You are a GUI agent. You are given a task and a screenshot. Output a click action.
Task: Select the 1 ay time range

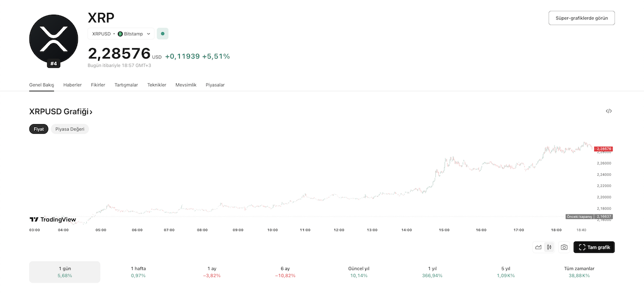click(211, 272)
